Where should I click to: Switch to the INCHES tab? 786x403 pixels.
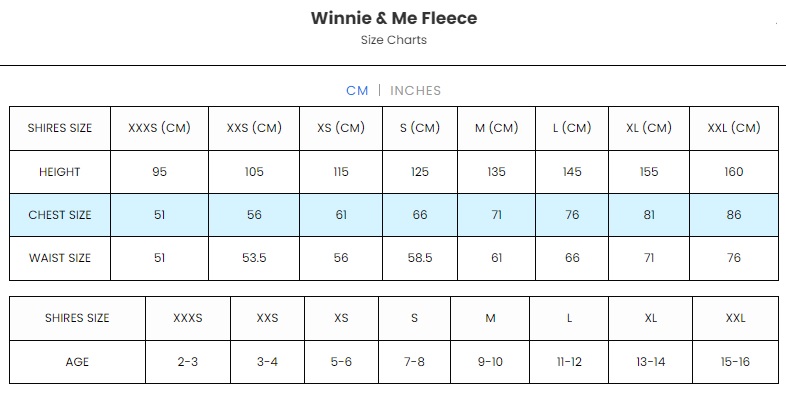[415, 90]
